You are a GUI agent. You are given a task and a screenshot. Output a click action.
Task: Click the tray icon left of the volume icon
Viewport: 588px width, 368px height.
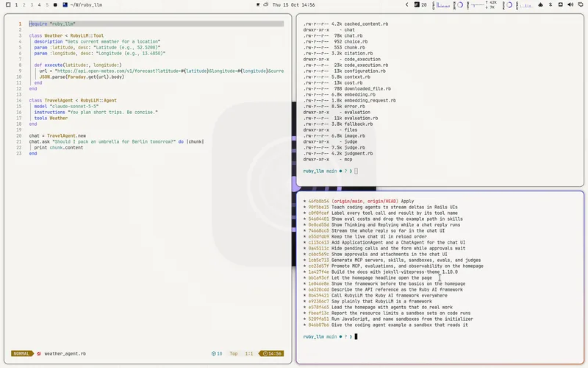[x=561, y=5]
